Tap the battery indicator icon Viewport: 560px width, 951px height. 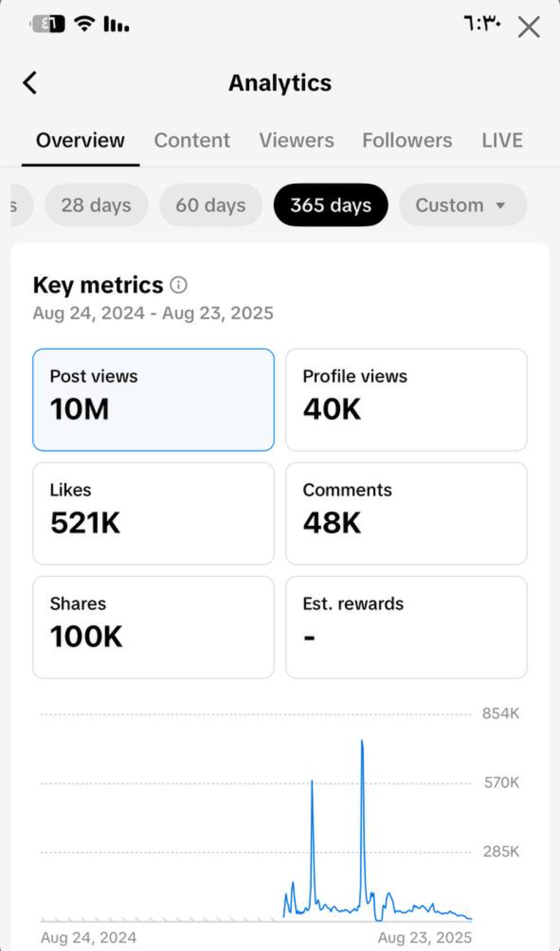[48, 24]
